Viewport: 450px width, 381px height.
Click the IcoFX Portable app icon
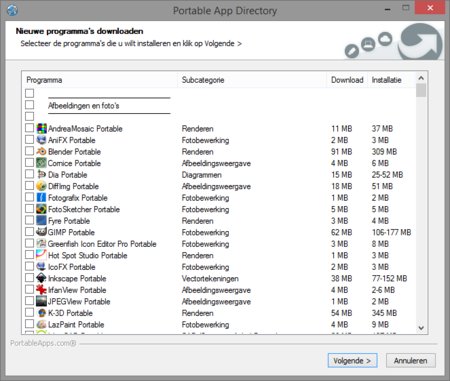(41, 267)
